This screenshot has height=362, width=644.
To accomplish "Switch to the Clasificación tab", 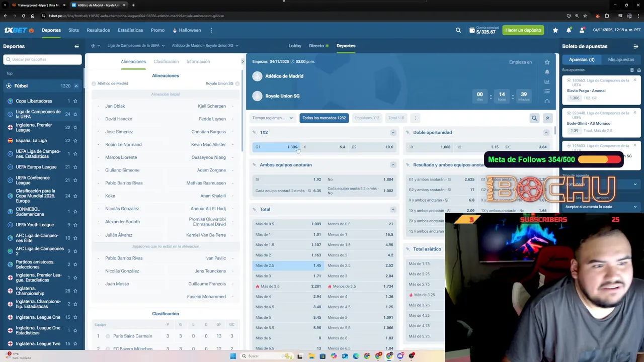I will click(166, 61).
